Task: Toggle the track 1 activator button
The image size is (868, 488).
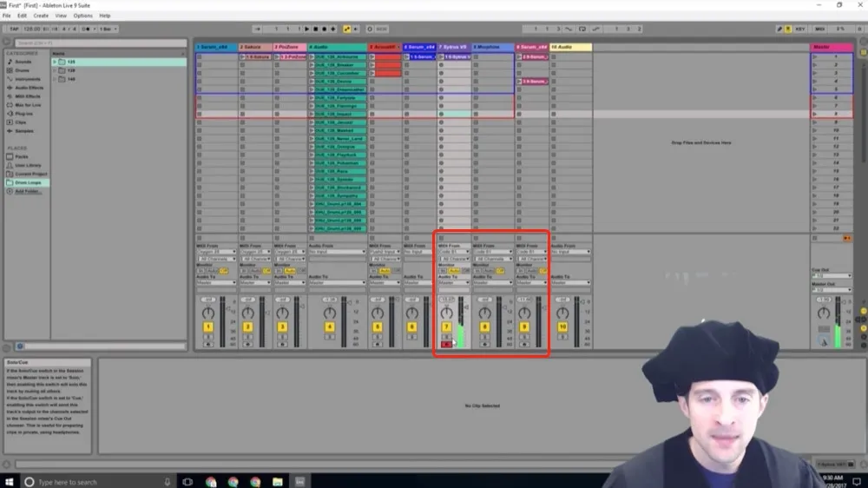Action: (208, 326)
